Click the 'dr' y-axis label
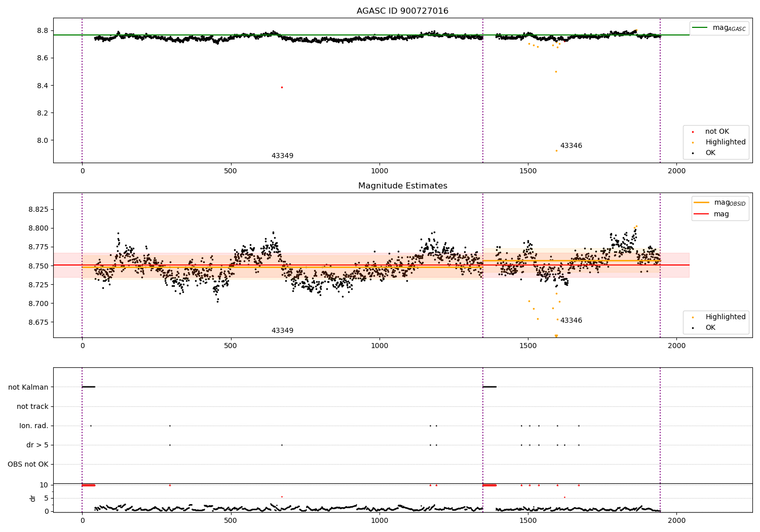Image resolution: width=760 pixels, height=532 pixels. tap(33, 498)
